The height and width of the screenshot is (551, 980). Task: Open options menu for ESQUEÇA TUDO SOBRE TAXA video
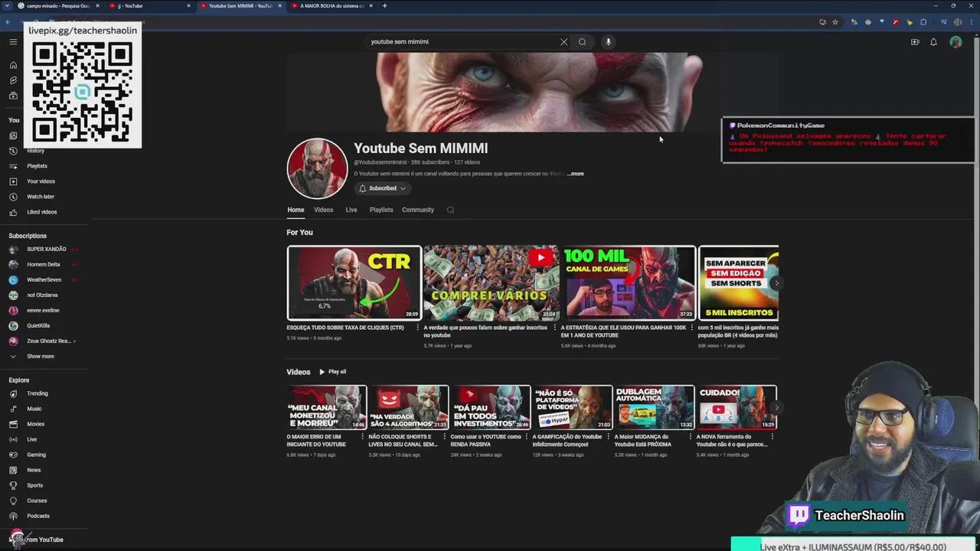click(x=417, y=328)
